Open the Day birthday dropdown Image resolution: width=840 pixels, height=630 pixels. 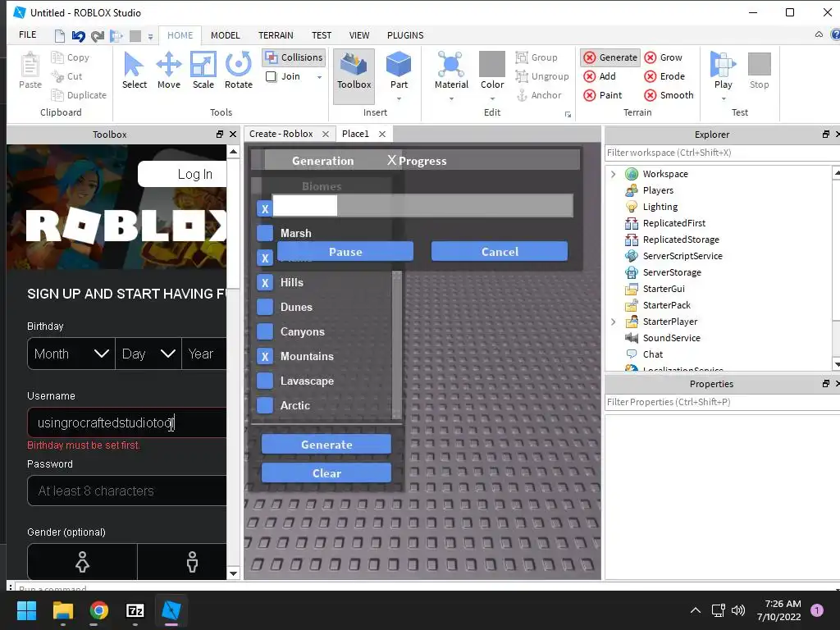pyautogui.click(x=148, y=354)
